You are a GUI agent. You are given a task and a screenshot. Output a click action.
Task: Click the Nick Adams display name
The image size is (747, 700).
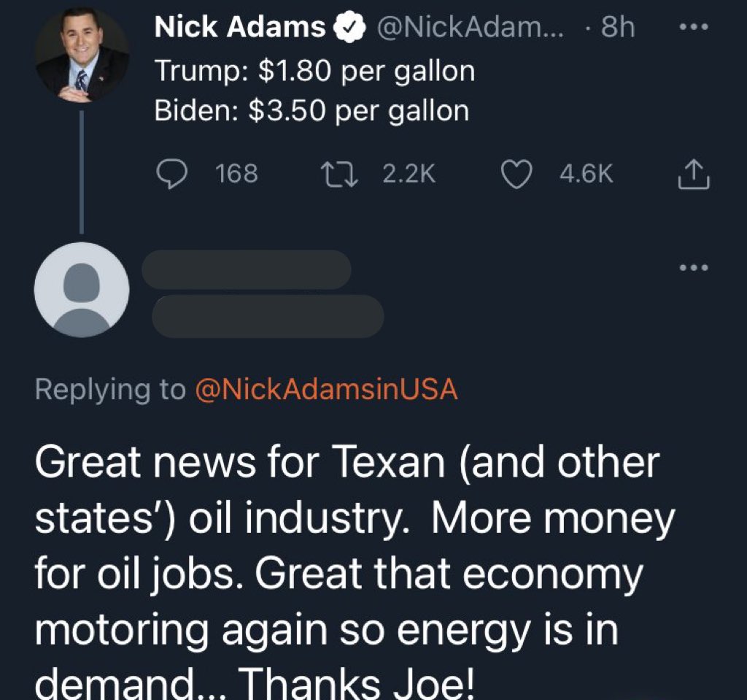[x=239, y=27]
